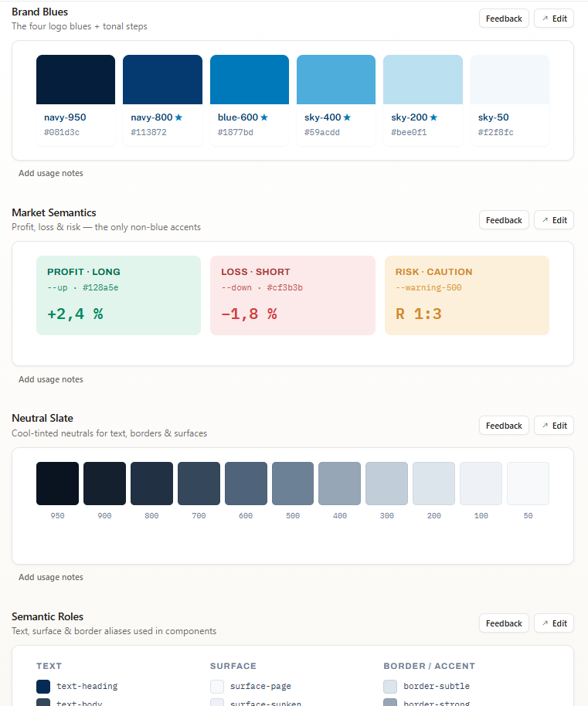Edit the Market Semantics section
Image resolution: width=588 pixels, height=706 pixels.
tap(554, 220)
